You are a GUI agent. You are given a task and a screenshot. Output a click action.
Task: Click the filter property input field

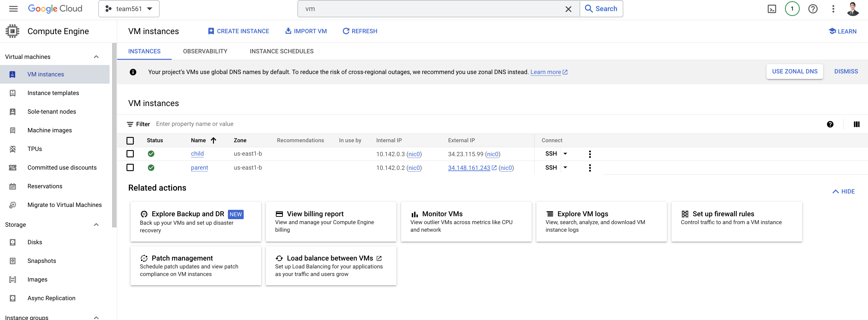point(194,124)
